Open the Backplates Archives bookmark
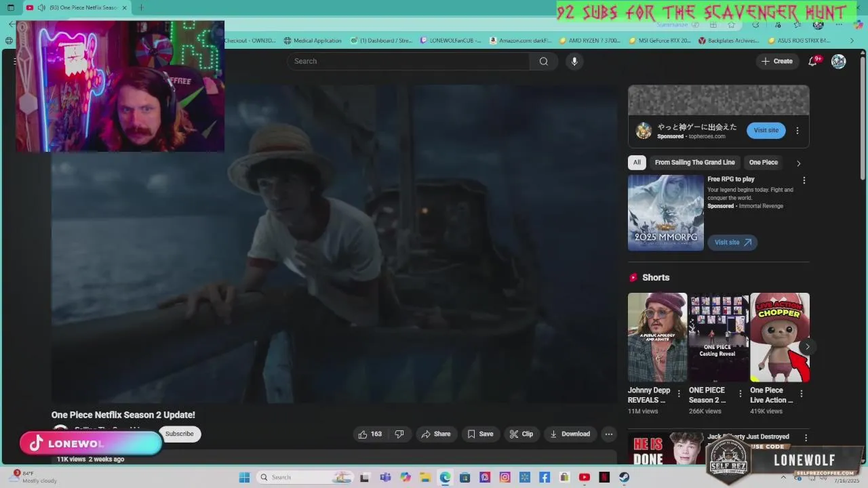Image resolution: width=868 pixels, height=488 pixels. click(729, 41)
